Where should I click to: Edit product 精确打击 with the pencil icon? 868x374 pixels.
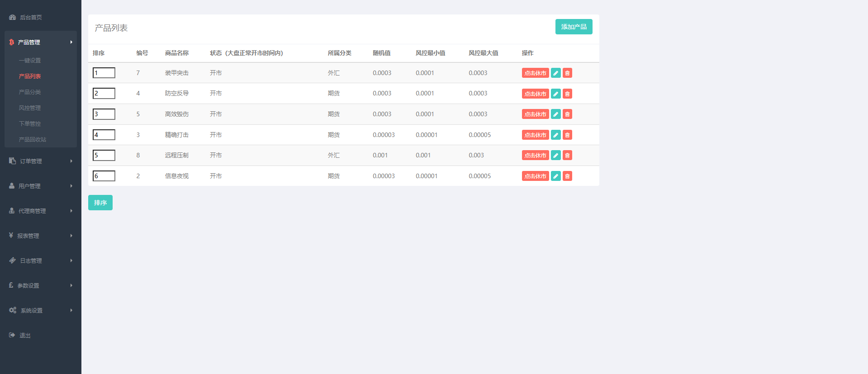point(556,135)
